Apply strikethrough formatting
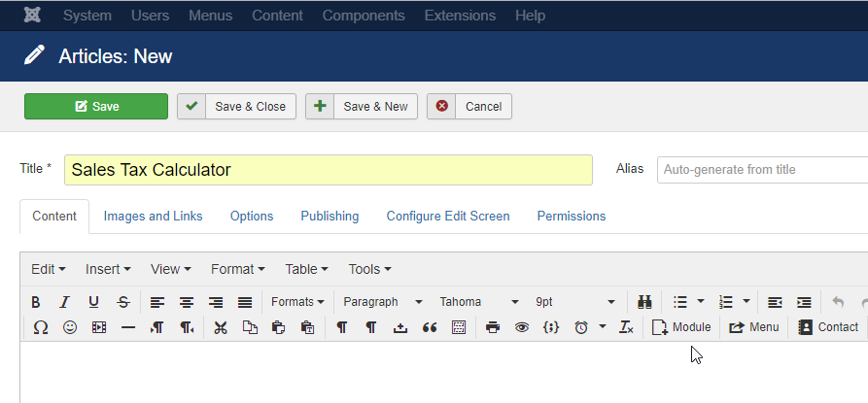868x403 pixels. click(122, 302)
